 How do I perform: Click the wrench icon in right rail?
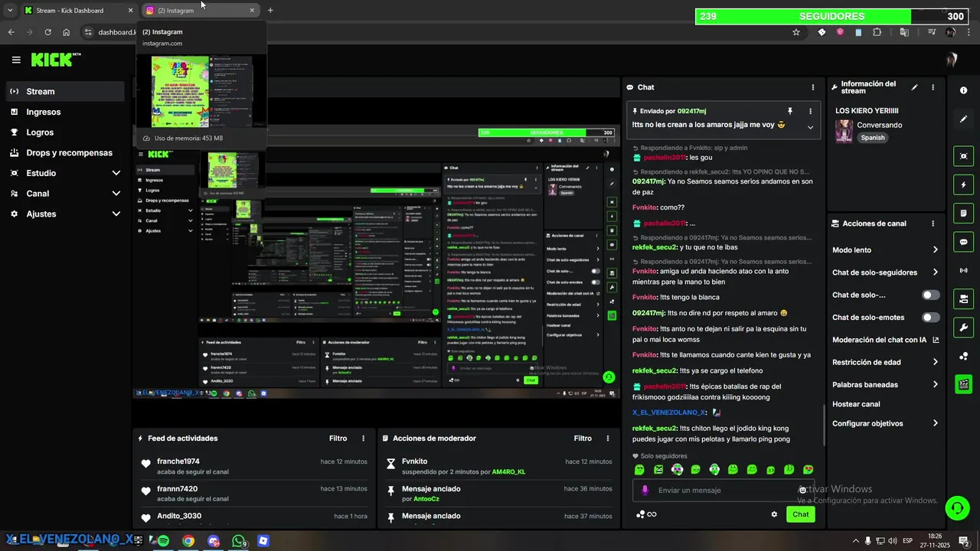(963, 328)
